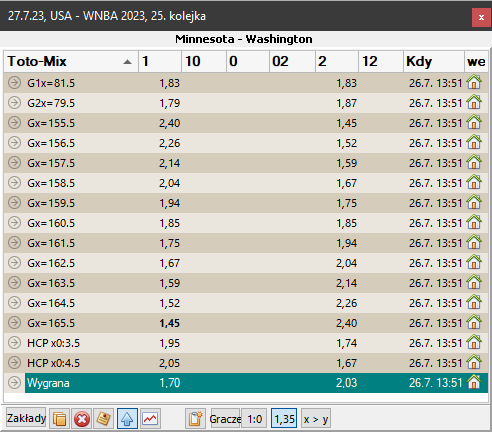Click the ticket coupon toolbar icon
This screenshot has height=432, width=492.
point(104,419)
